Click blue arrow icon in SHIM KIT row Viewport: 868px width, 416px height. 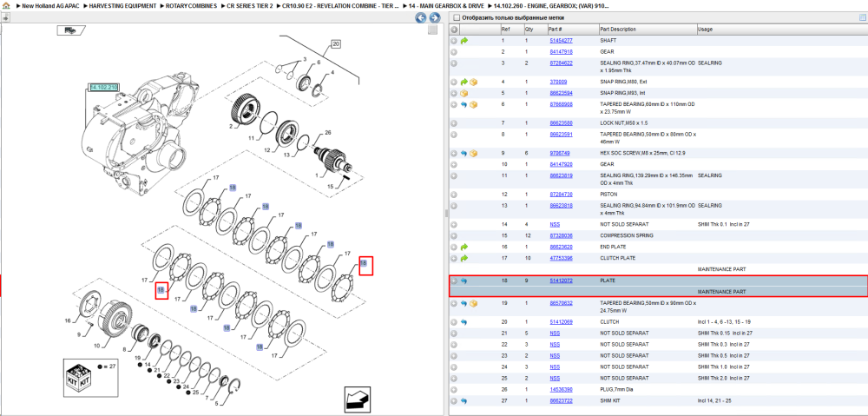pos(464,400)
